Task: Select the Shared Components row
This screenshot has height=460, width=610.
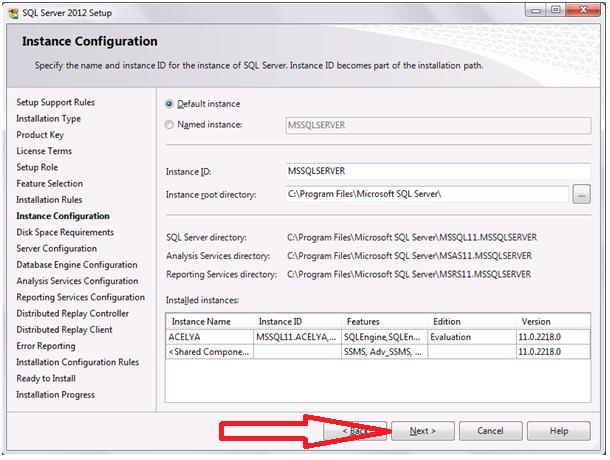Action: (x=378, y=352)
